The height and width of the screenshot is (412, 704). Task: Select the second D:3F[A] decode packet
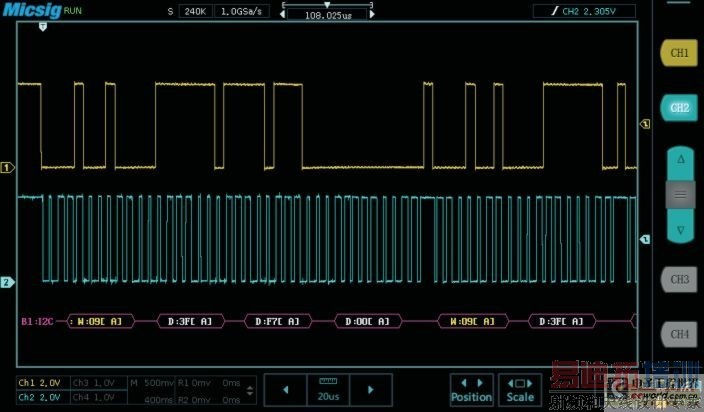pos(562,321)
